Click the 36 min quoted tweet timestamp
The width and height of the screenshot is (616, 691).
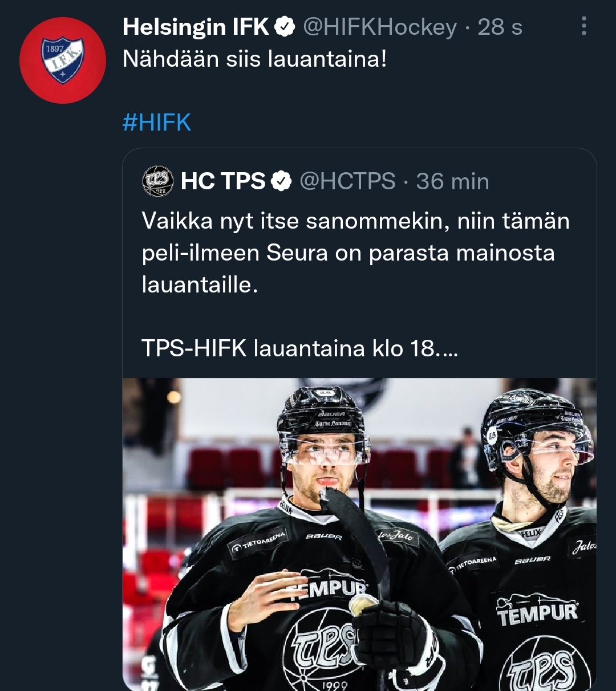(x=452, y=181)
